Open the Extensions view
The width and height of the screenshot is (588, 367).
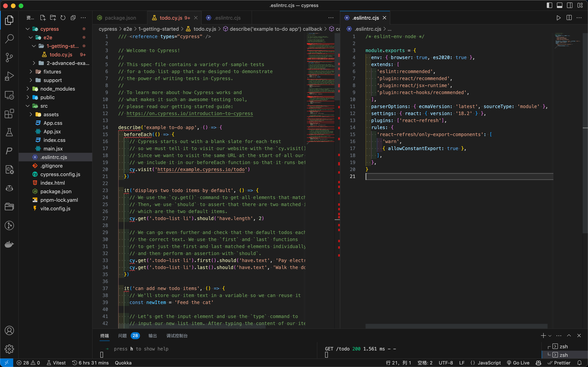click(9, 114)
